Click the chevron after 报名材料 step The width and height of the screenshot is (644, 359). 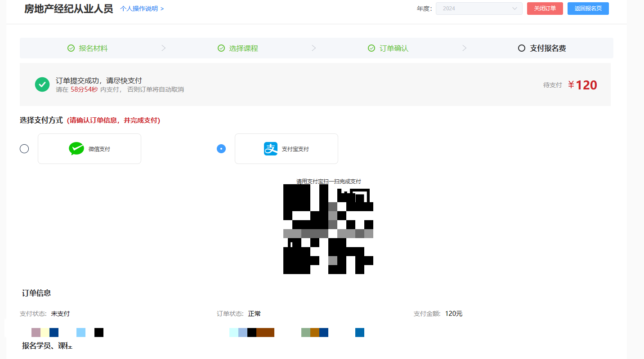pyautogui.click(x=163, y=48)
